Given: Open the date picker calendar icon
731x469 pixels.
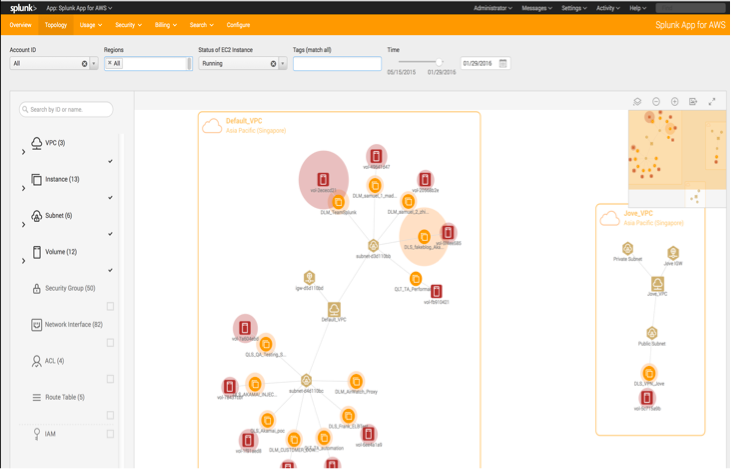Looking at the screenshot, I should 503,63.
